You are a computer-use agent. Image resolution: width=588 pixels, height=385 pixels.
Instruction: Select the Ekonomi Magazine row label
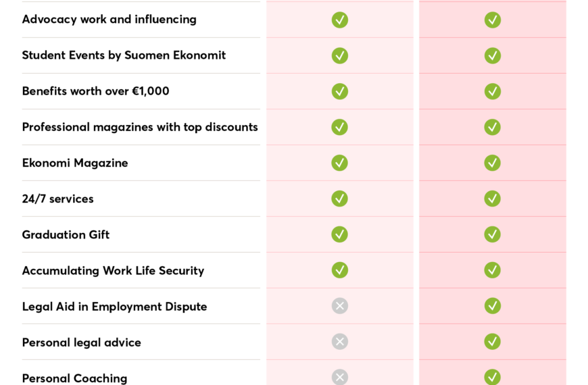coord(75,163)
